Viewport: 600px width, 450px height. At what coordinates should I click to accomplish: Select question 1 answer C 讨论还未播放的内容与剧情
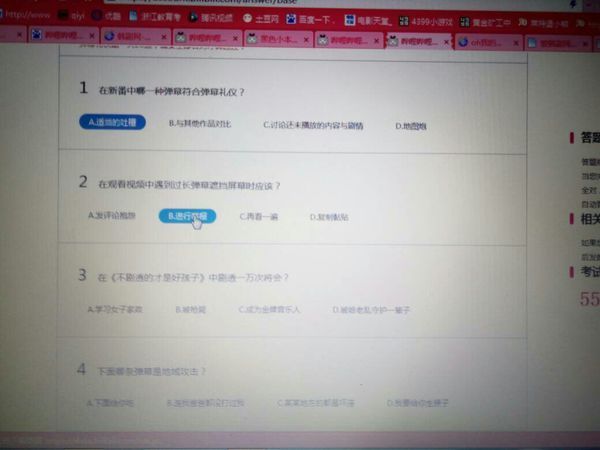[313, 125]
